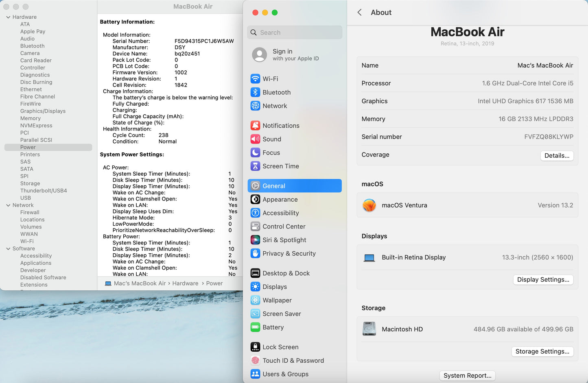Screen dimensions: 588x383
Task: Open Screen Time settings
Action: point(280,166)
